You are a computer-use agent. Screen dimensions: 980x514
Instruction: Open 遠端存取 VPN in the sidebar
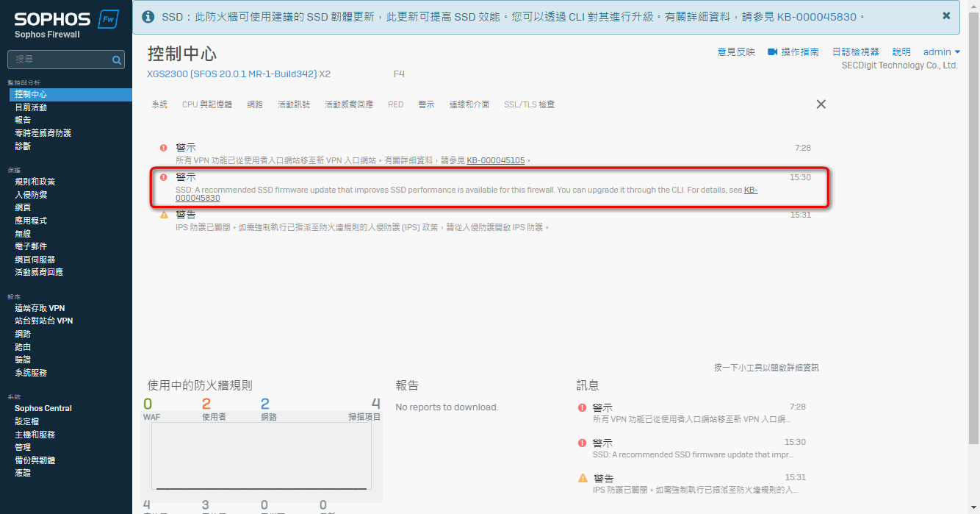click(40, 308)
